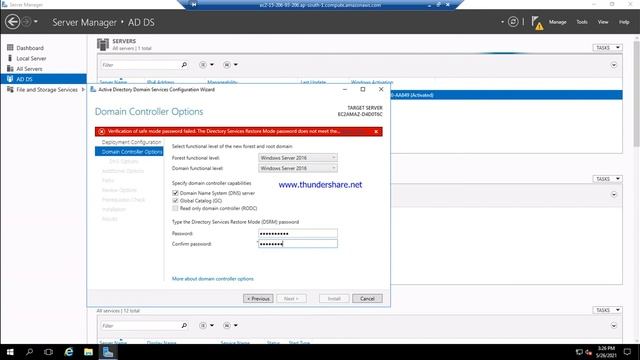Click the error icon in the red banner

(x=101, y=131)
